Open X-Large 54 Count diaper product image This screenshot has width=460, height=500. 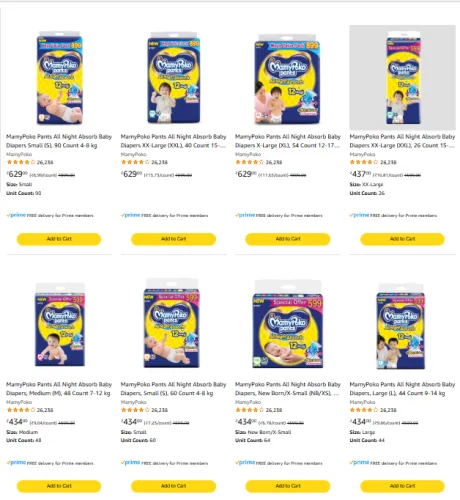[x=287, y=79]
